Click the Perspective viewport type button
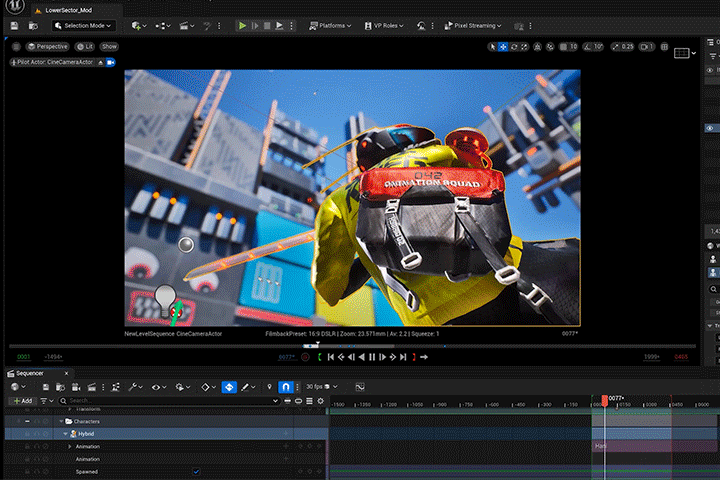Viewport: 720px width, 480px height. pyautogui.click(x=47, y=46)
